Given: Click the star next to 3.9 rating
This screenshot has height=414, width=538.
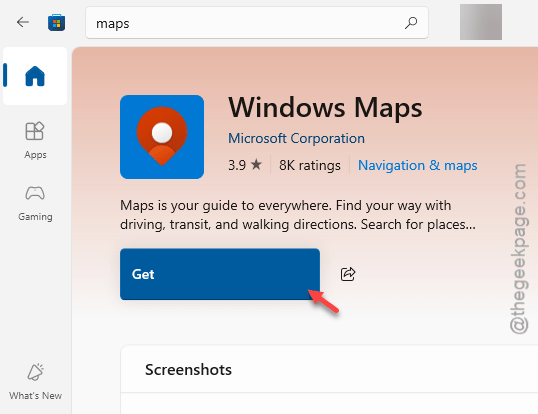Looking at the screenshot, I should 256,165.
